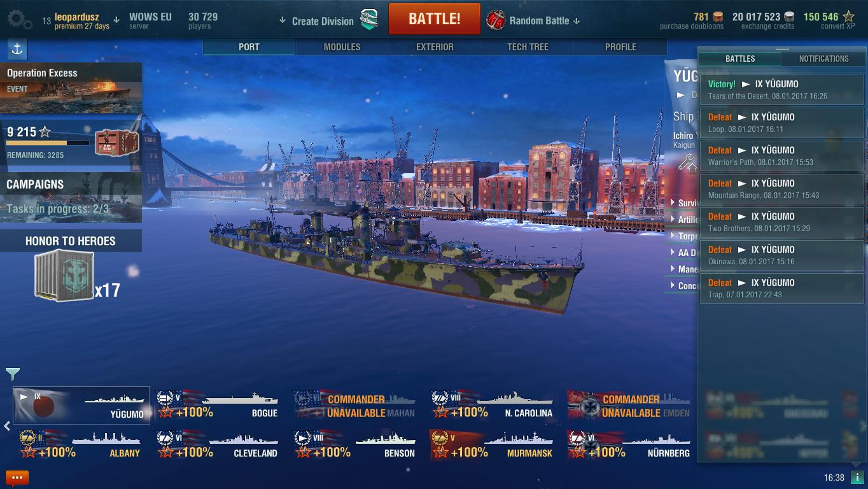This screenshot has height=489, width=868.
Task: Click the credits silver coin icon
Action: click(x=789, y=17)
